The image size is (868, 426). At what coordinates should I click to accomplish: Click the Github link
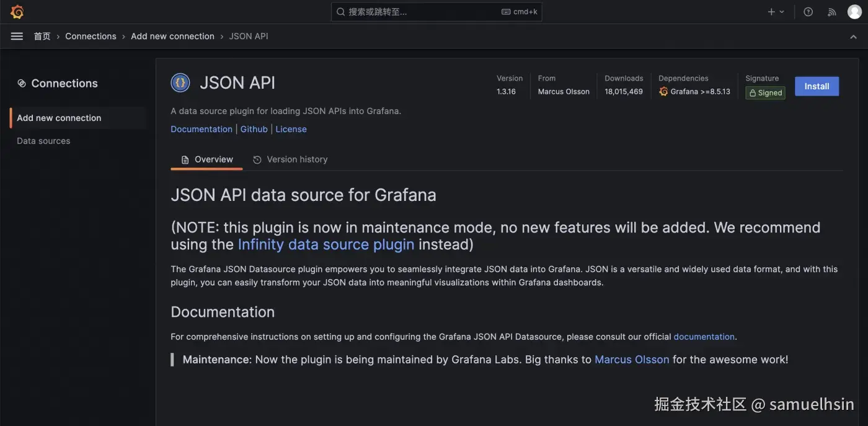click(x=254, y=129)
